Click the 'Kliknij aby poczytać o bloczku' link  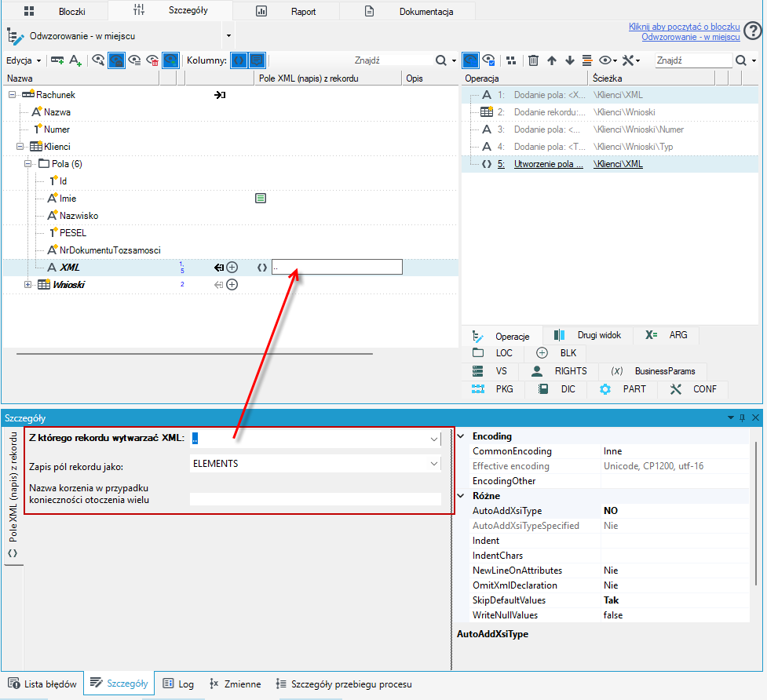(x=685, y=27)
